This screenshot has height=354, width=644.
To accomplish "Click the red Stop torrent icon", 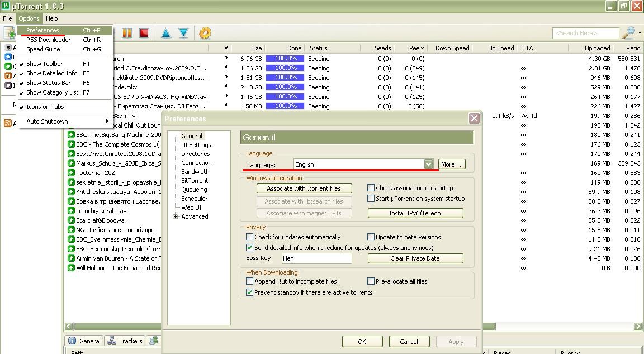I will pos(144,34).
